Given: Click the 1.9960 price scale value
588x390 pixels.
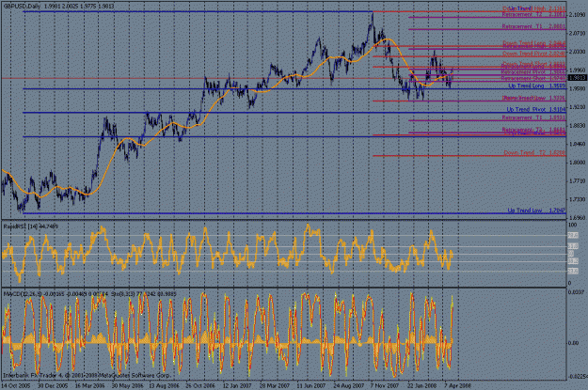Looking at the screenshot, I should tap(577, 70).
